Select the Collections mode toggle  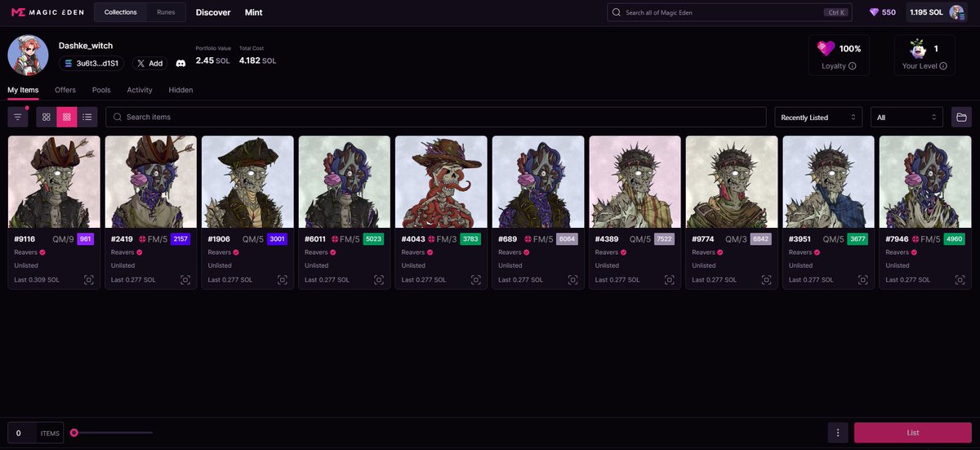121,12
